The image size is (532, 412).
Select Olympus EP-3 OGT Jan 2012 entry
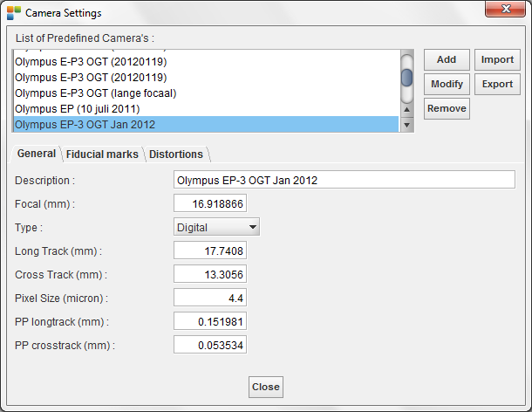(206, 124)
